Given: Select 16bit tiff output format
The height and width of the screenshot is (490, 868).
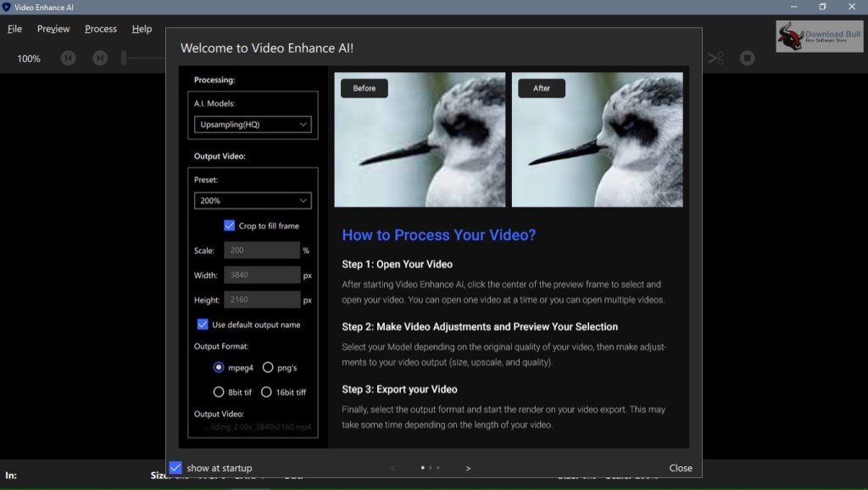Looking at the screenshot, I should click(266, 392).
